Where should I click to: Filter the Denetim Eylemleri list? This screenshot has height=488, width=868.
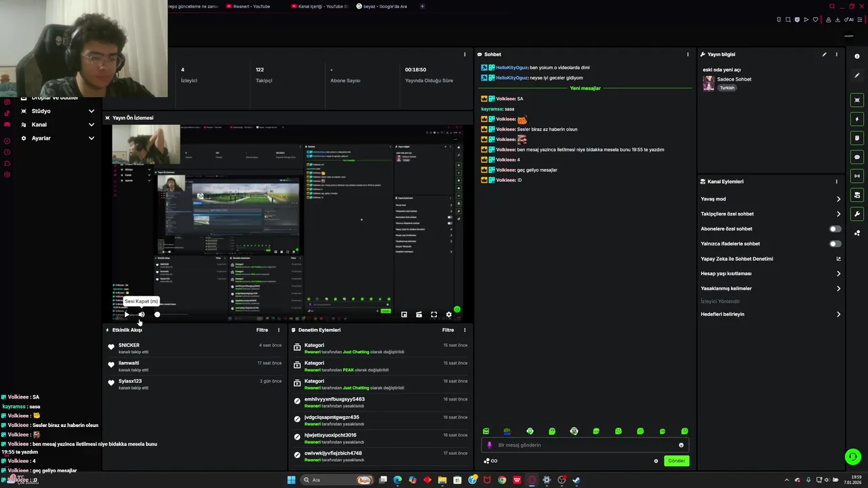448,330
